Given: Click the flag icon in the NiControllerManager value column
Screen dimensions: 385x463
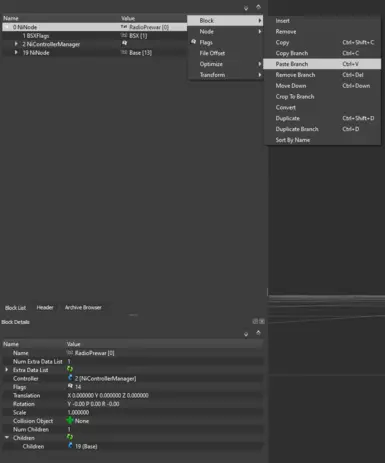Looking at the screenshot, I should (x=124, y=43).
